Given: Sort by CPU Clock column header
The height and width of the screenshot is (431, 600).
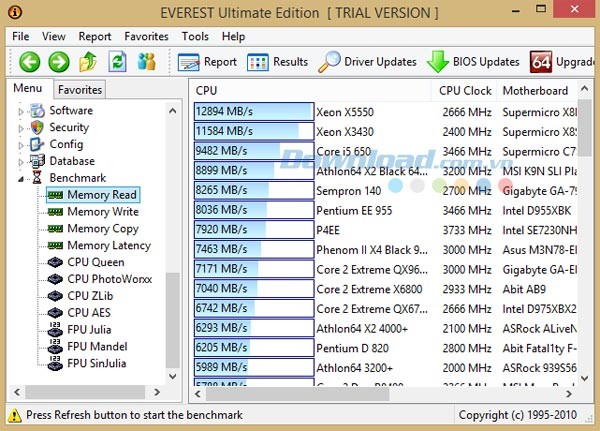Looking at the screenshot, I should (x=465, y=91).
